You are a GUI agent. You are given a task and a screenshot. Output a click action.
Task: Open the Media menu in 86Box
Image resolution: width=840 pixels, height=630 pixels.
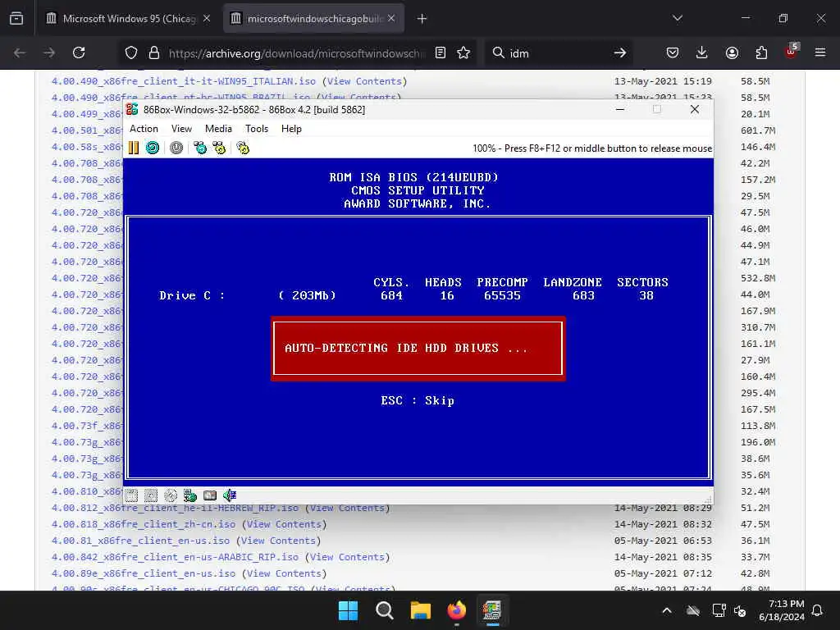[x=218, y=129]
